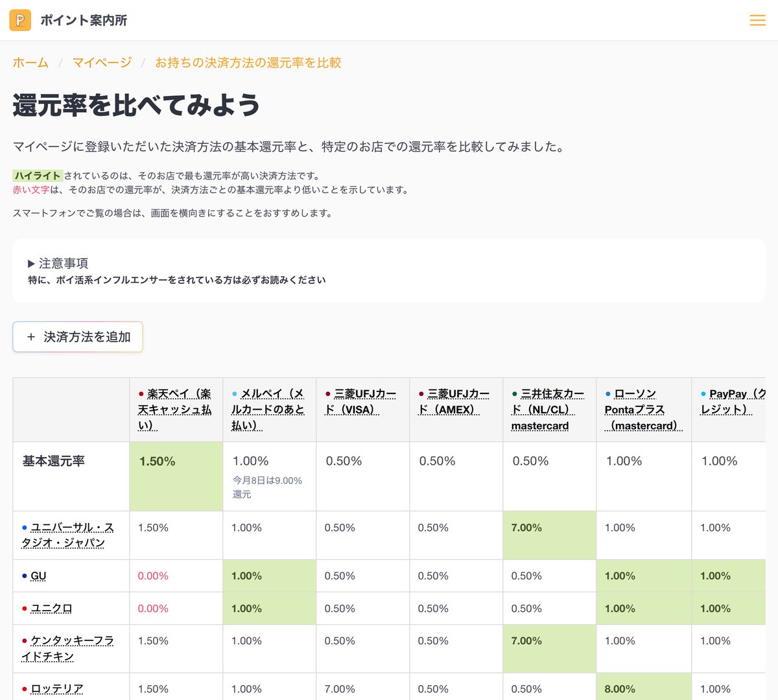The width and height of the screenshot is (778, 700).
Task: Open ユニバーサル・スタジオ・ジャパン store link
Action: coord(68,535)
